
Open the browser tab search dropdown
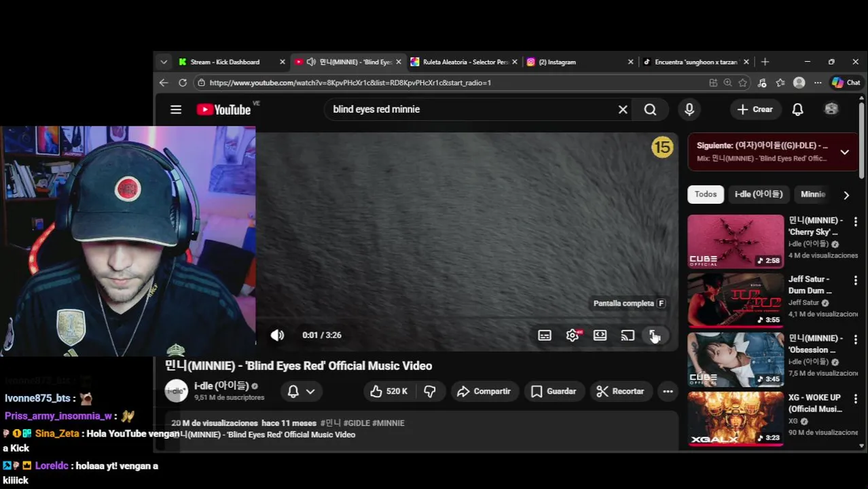pyautogui.click(x=164, y=62)
